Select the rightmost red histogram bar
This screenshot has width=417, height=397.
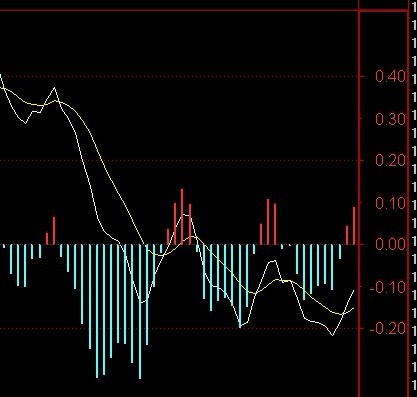pos(354,226)
